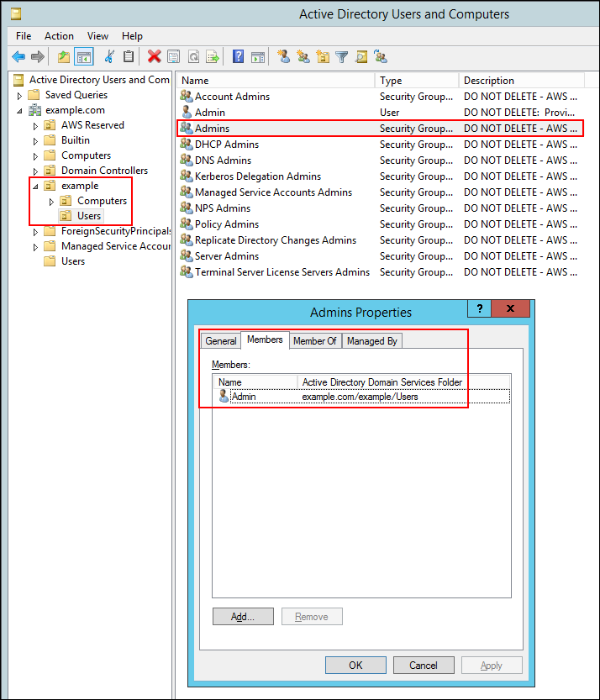Open the Help menu
Viewport: 600px width, 700px height.
pos(132,35)
